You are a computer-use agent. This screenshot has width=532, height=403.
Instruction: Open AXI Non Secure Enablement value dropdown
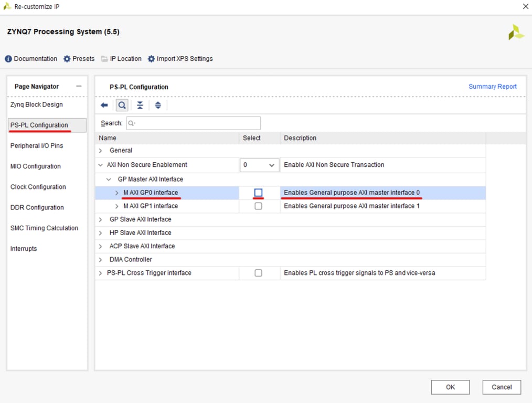[x=259, y=165]
